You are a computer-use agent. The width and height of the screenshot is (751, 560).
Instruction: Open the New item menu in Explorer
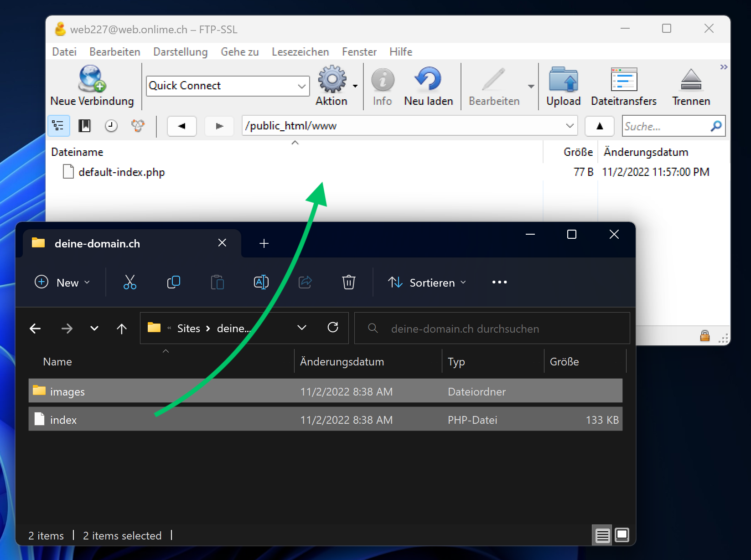coord(62,283)
